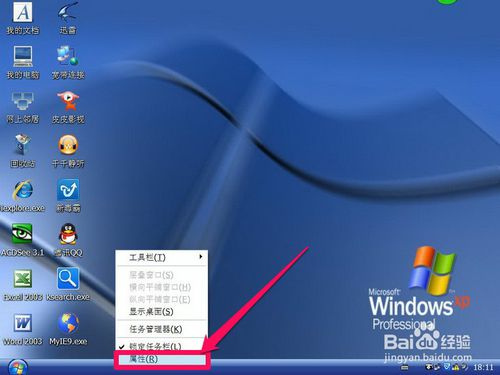Select the 宽带连接 desktop icon
This screenshot has height=375, width=500.
68,62
